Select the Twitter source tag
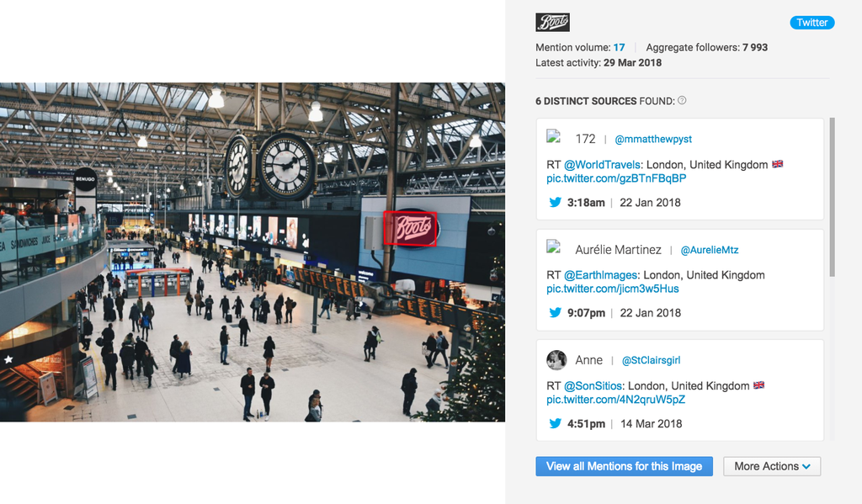This screenshot has height=504, width=862. pyautogui.click(x=812, y=23)
